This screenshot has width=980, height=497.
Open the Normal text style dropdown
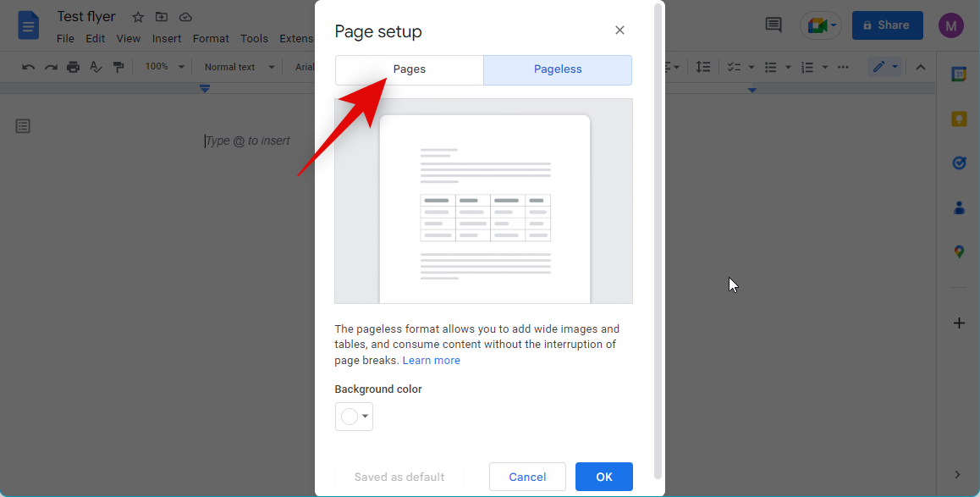click(x=239, y=67)
